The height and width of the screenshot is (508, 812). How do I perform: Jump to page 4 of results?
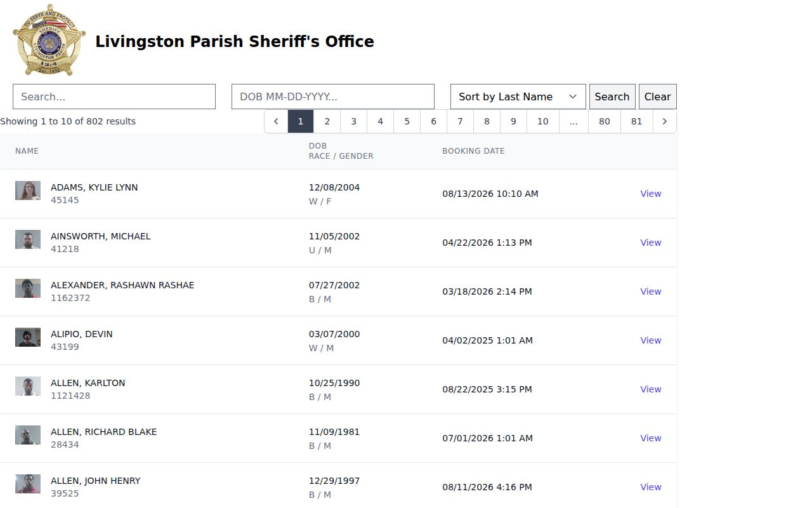(x=381, y=121)
